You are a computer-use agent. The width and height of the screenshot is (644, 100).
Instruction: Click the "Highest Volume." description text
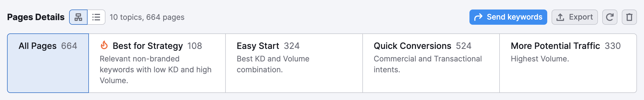click(x=540, y=59)
